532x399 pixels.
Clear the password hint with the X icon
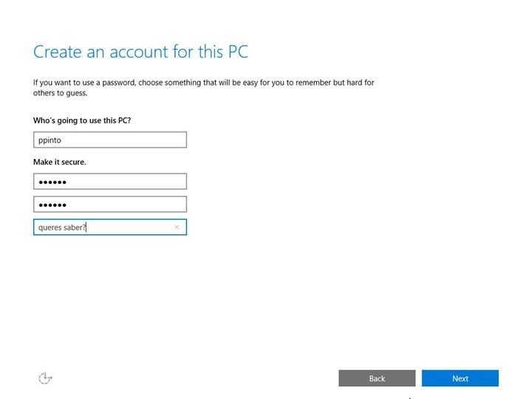pyautogui.click(x=177, y=227)
